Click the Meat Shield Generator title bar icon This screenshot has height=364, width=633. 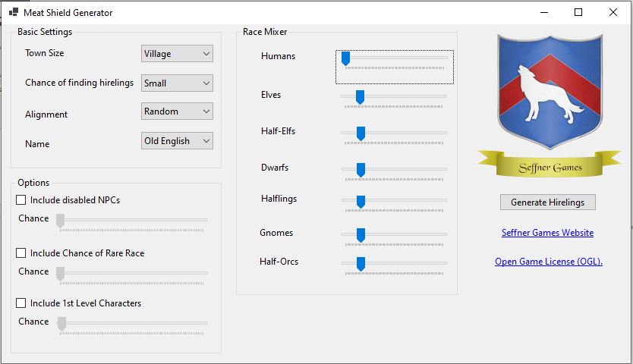[14, 12]
